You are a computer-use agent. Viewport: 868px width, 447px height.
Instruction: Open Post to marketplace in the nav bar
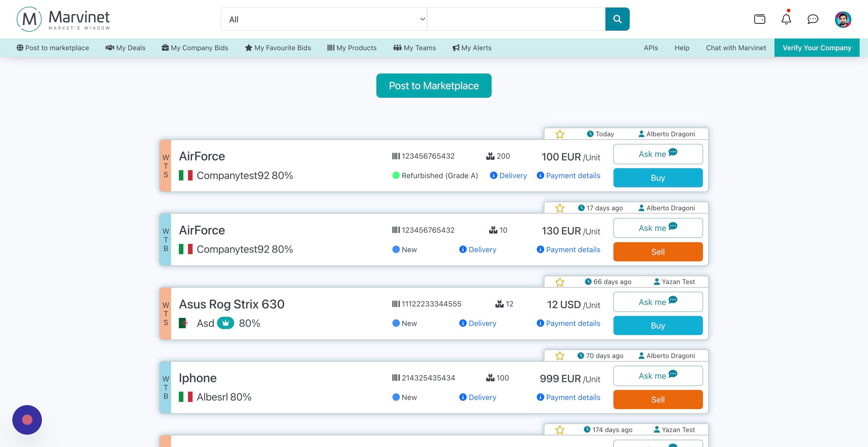[53, 48]
